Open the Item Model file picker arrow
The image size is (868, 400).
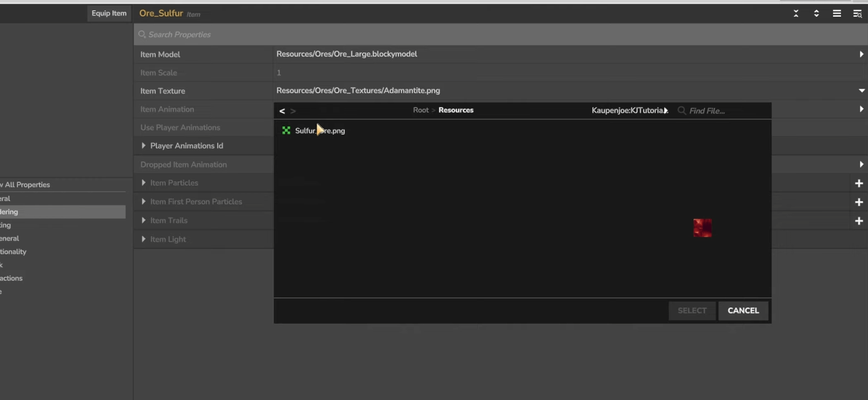click(x=861, y=54)
